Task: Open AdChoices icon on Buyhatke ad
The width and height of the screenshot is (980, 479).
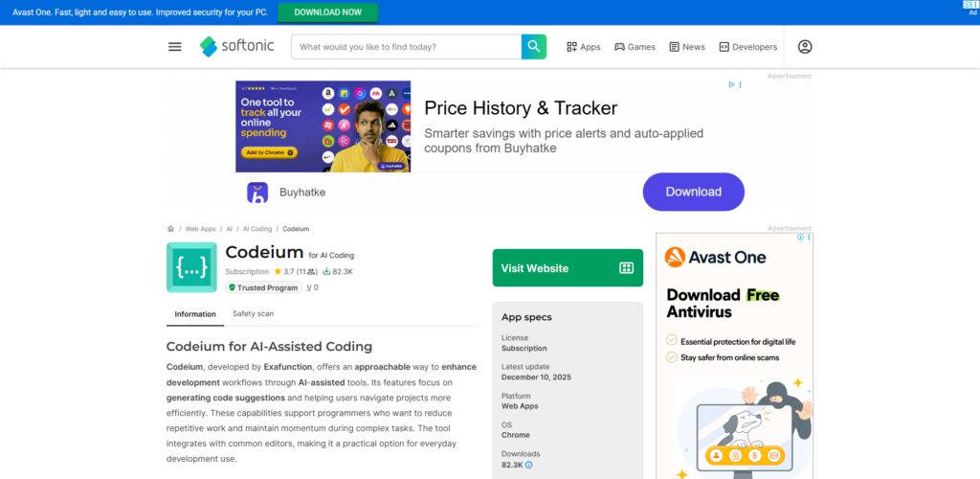Action: [731, 84]
